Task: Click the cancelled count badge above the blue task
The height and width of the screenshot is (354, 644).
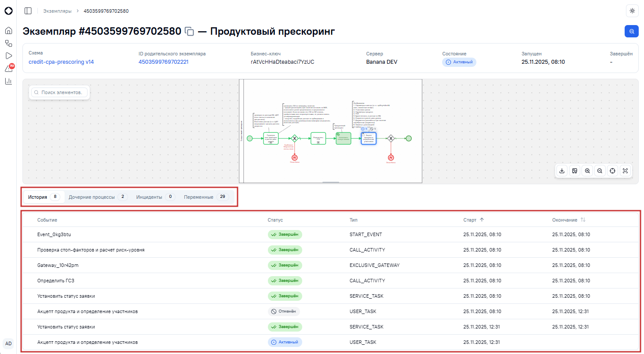Action: (x=373, y=129)
